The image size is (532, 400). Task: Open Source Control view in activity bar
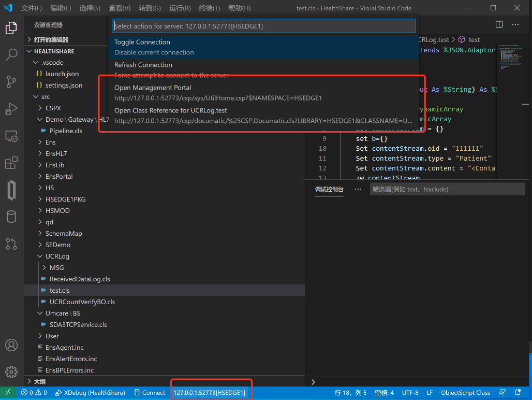(11, 82)
